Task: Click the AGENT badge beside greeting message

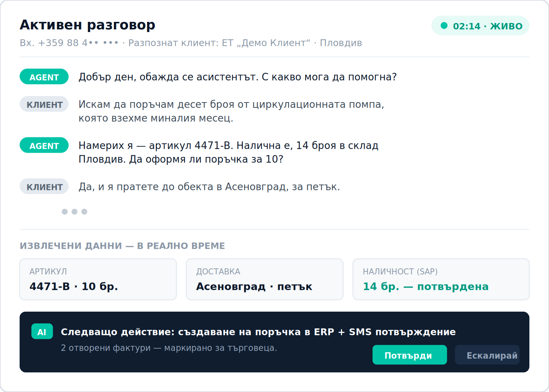Action: point(44,77)
